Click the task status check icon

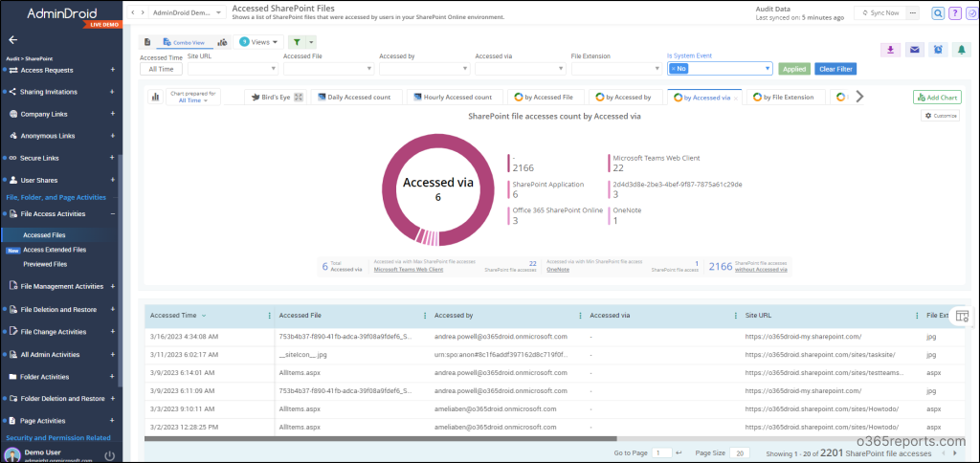click(x=972, y=13)
